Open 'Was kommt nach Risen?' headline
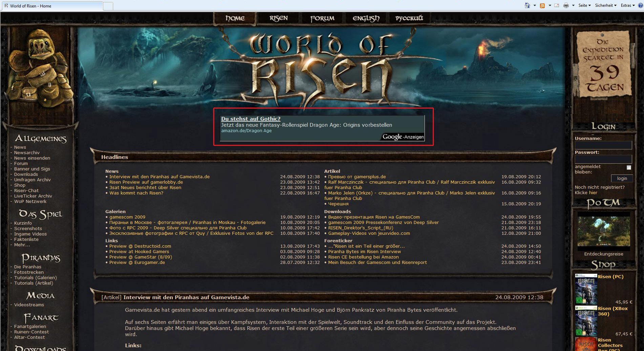 [136, 193]
